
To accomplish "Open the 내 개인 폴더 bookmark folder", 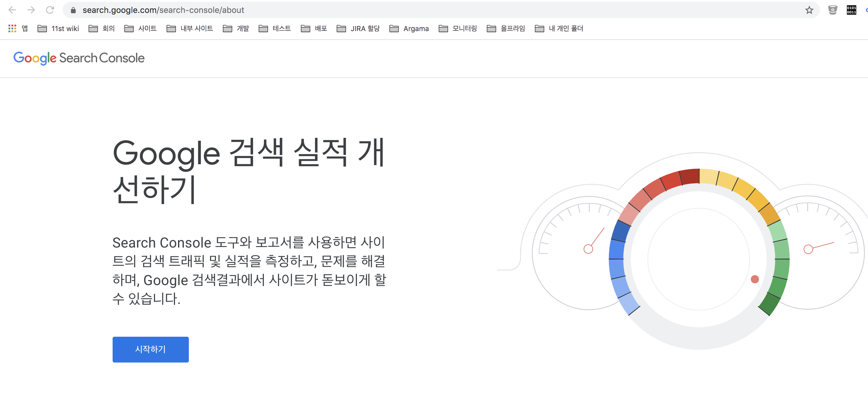I will (x=559, y=29).
